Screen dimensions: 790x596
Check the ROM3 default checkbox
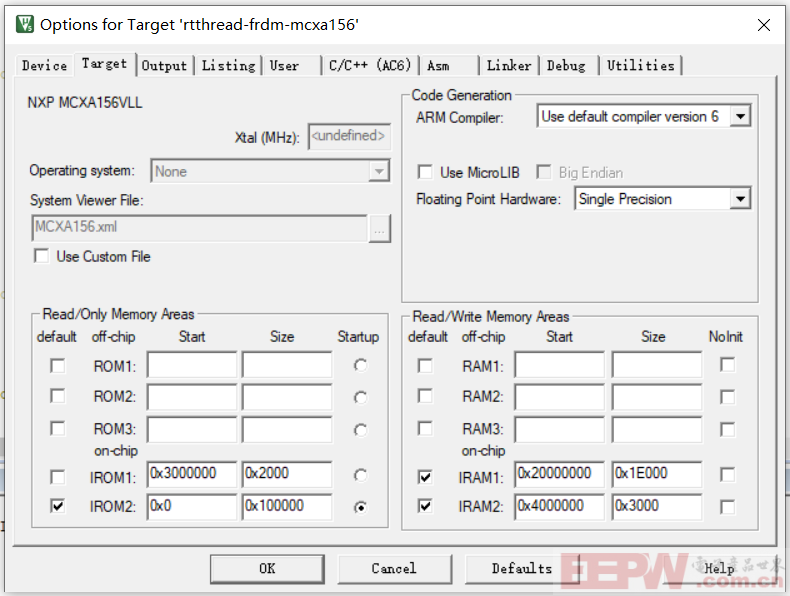(57, 428)
